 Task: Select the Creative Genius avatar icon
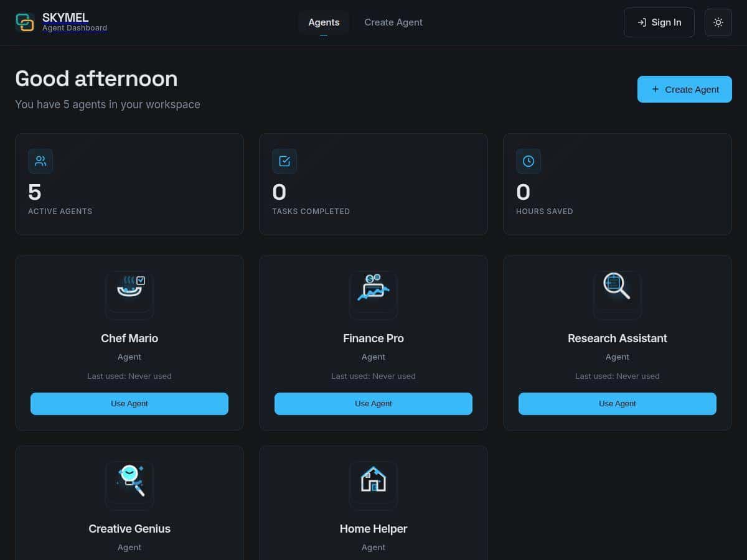click(x=129, y=485)
